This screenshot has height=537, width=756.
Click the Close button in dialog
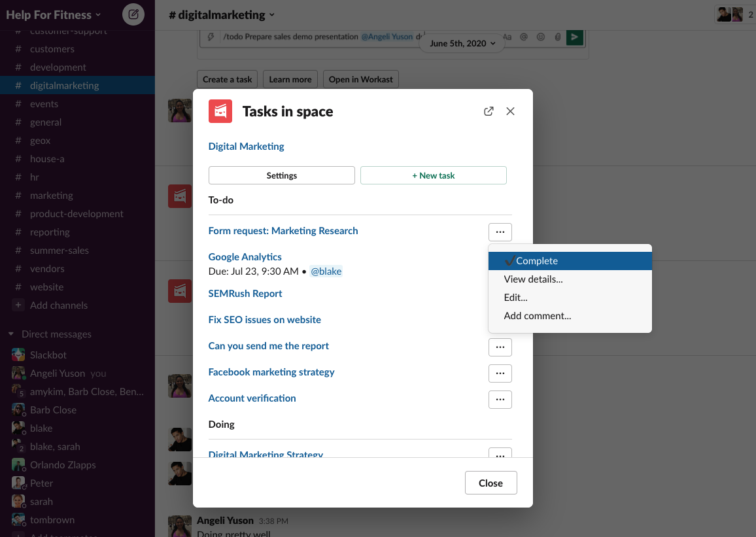[x=491, y=483]
